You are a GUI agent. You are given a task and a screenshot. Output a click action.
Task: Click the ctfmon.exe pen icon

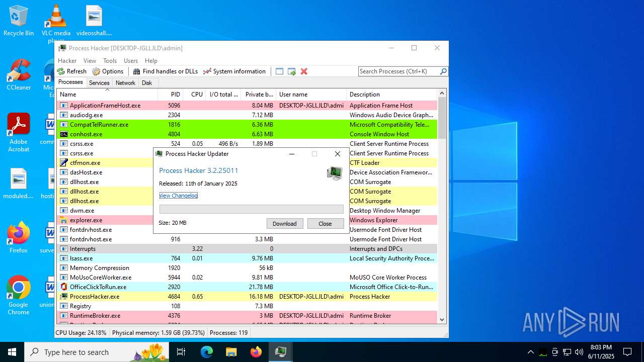[x=64, y=163]
